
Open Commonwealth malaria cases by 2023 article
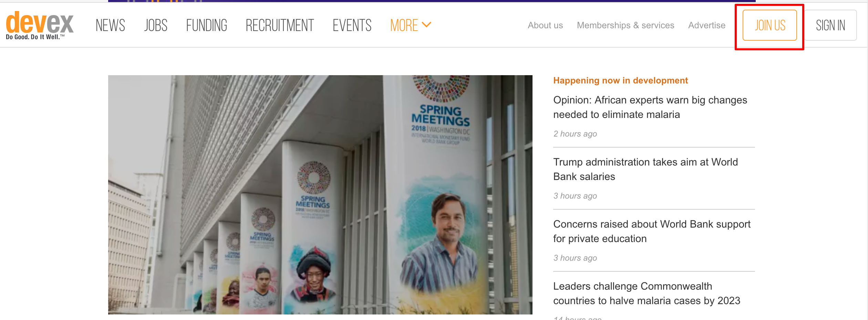647,293
